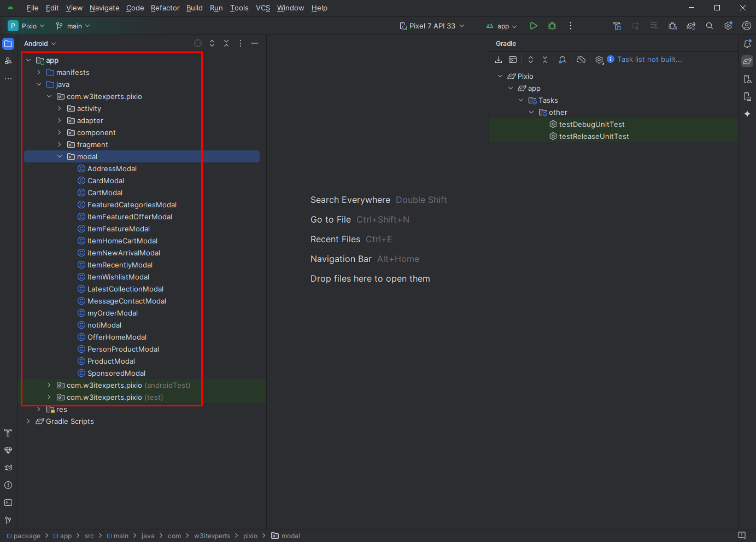The image size is (756, 542).
Task: Expand the res folder
Action: click(x=39, y=409)
